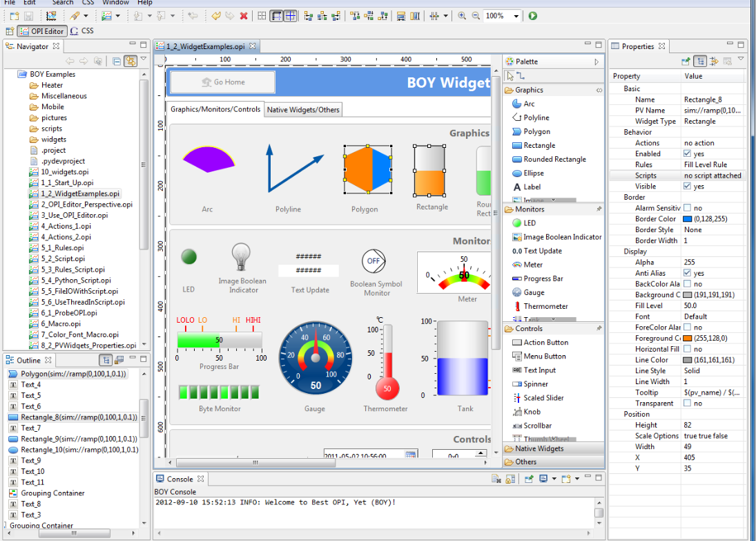
Task: Open the zoom percentage dropdown
Action: coord(516,16)
